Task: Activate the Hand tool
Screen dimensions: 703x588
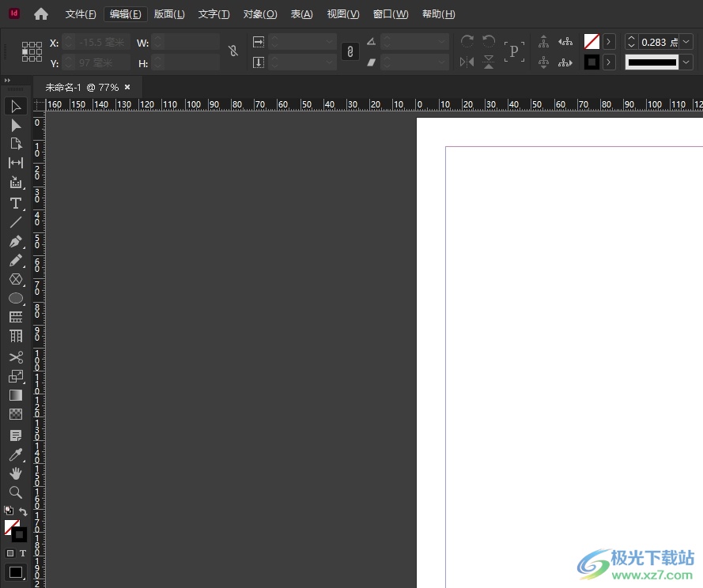Action: click(x=16, y=473)
